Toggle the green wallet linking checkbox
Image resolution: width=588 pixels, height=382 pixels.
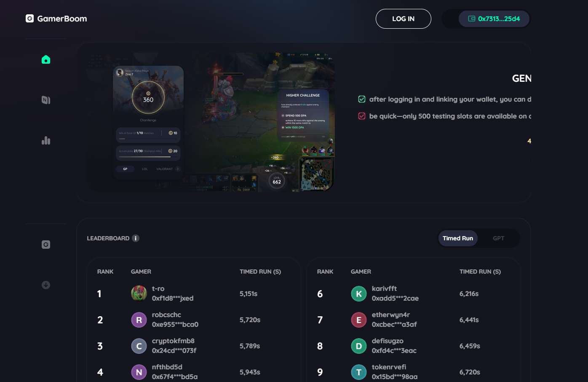coord(362,99)
